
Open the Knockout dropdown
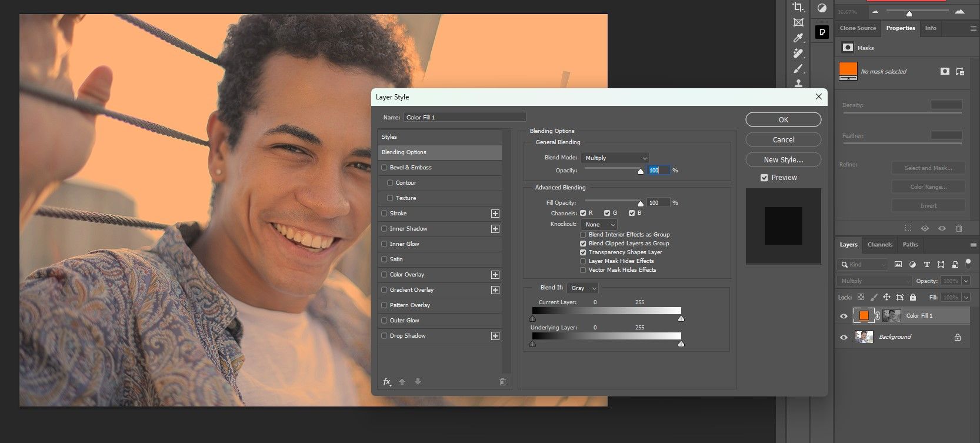pyautogui.click(x=599, y=224)
